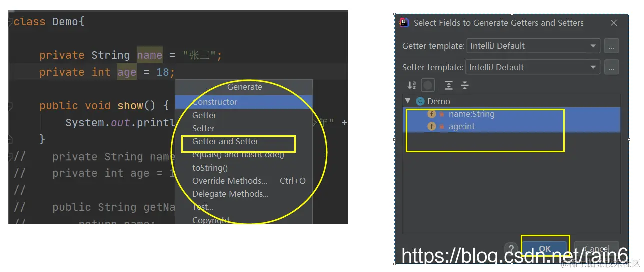Toggle the show classes circle button
This screenshot has width=644, height=272.
428,85
